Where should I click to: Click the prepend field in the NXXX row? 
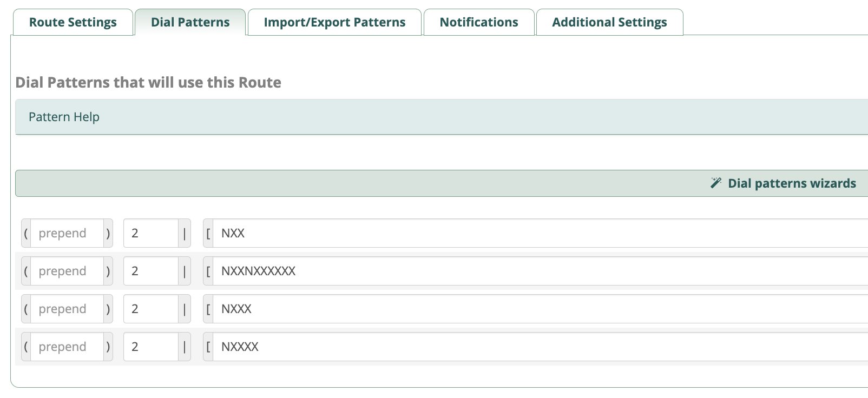click(x=67, y=309)
